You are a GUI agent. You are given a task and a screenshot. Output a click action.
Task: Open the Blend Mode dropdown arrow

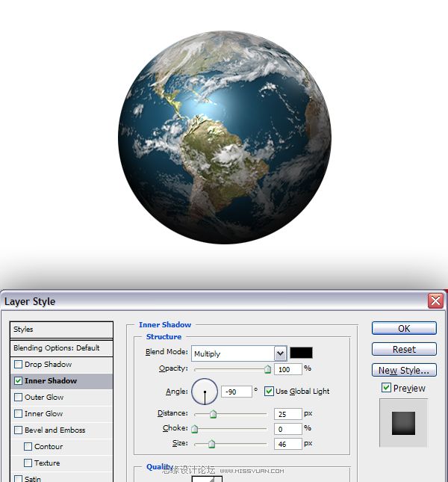[x=280, y=353]
